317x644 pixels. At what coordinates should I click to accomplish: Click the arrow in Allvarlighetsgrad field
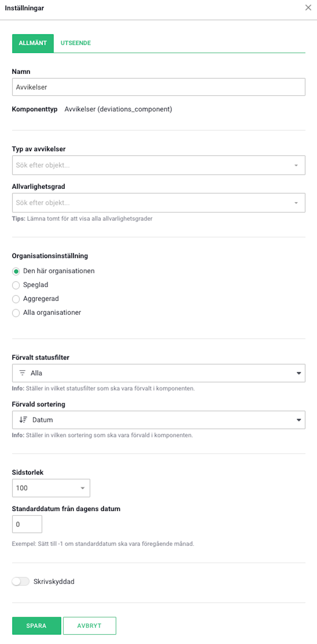pyautogui.click(x=296, y=203)
